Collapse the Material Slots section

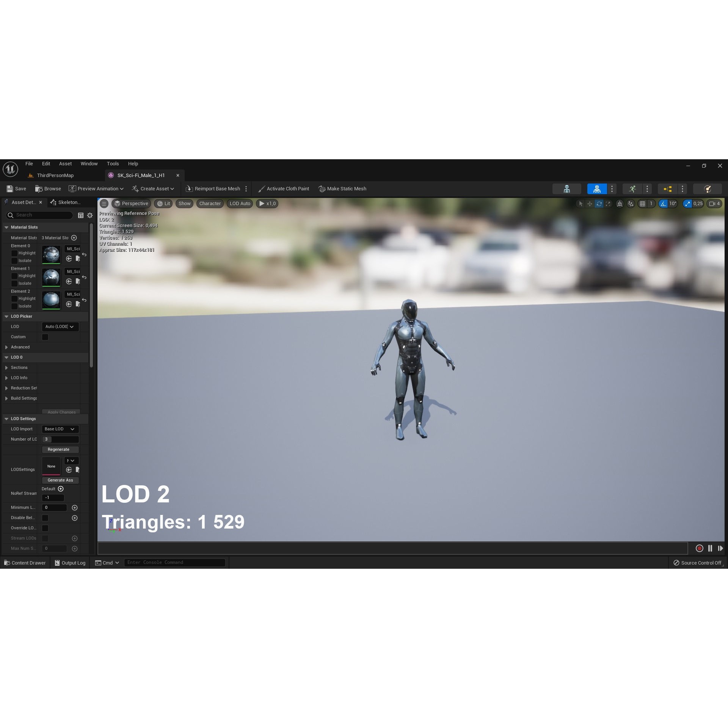pyautogui.click(x=6, y=227)
